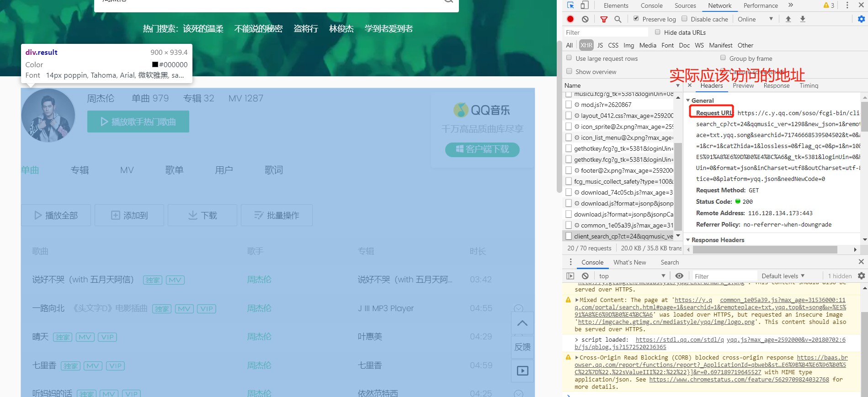
Task: Open DevTools three-dot customize menu
Action: pyautogui.click(x=847, y=5)
